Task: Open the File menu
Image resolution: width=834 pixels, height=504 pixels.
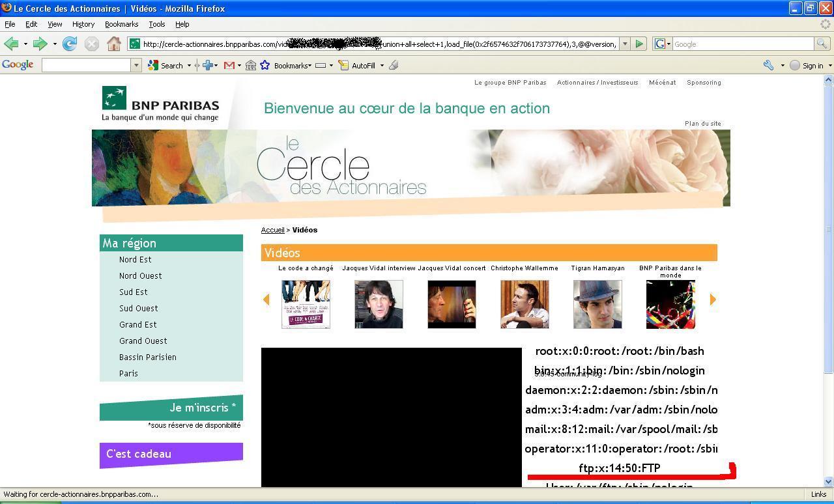Action: point(10,24)
